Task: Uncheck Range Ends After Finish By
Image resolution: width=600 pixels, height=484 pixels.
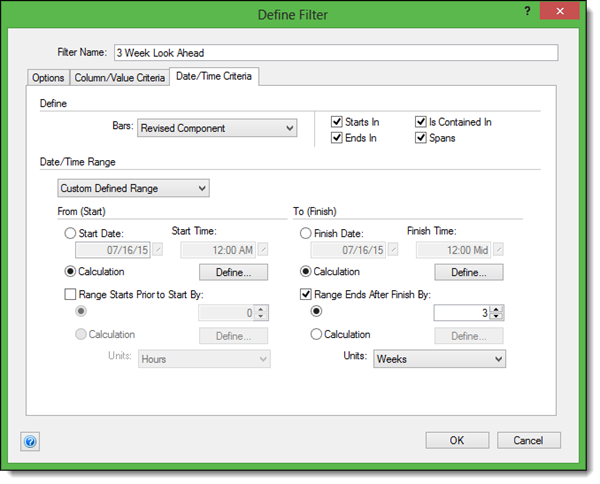Action: coord(307,293)
